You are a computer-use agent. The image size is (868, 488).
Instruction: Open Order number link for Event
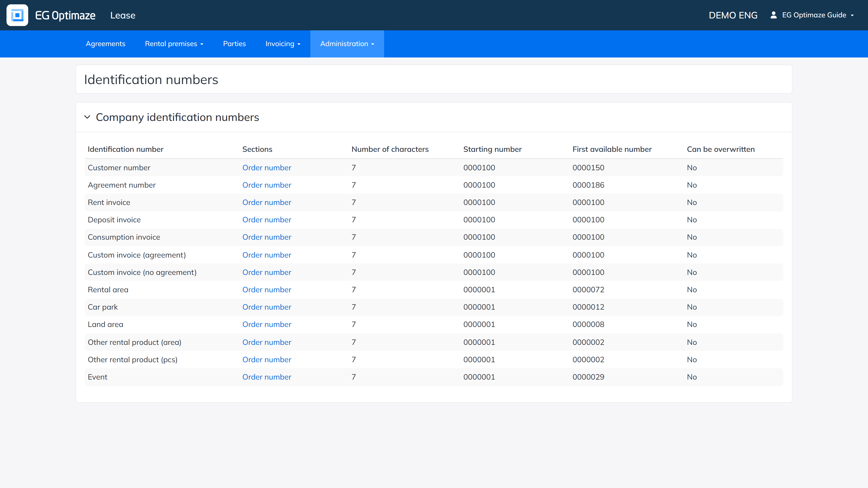267,377
